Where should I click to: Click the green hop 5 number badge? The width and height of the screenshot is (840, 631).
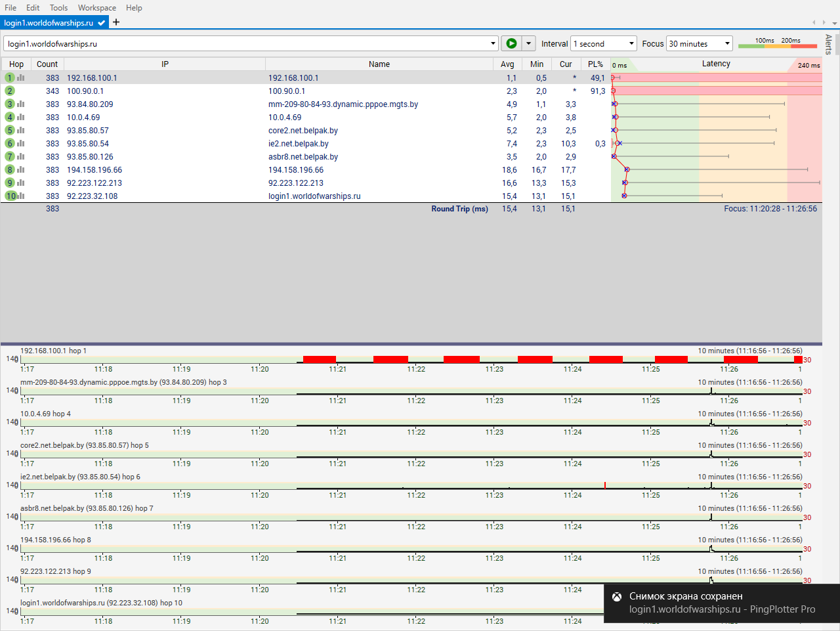click(10, 130)
